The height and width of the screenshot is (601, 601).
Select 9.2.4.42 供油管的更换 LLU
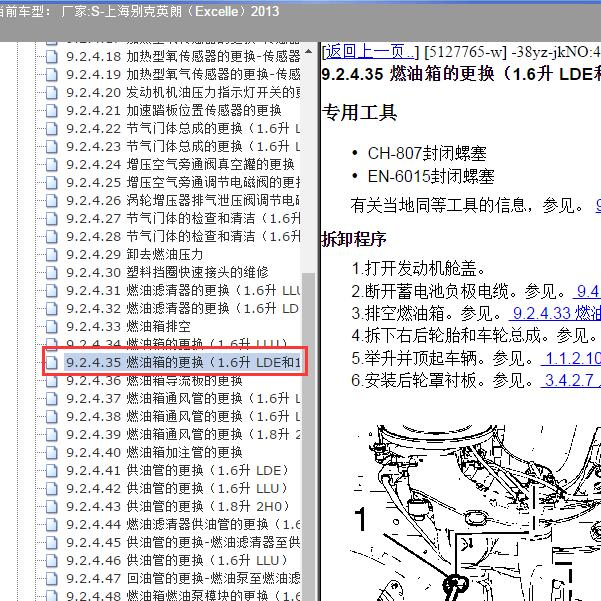pos(177,489)
